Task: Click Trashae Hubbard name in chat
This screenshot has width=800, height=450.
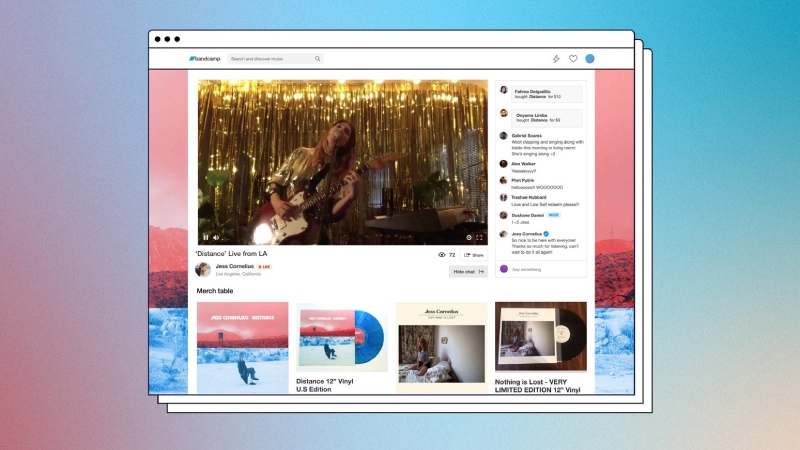Action: pos(529,197)
